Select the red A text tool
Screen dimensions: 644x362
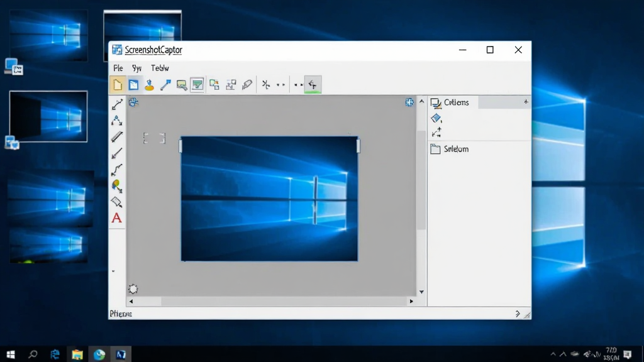[x=116, y=218]
